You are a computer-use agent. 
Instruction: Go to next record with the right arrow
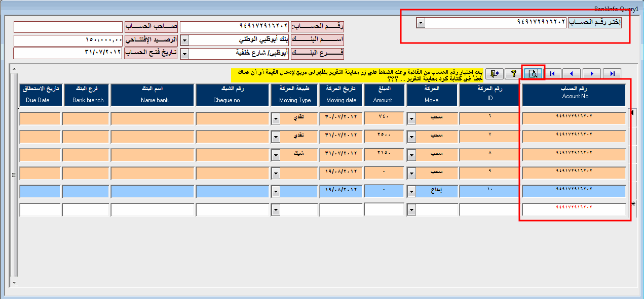591,74
